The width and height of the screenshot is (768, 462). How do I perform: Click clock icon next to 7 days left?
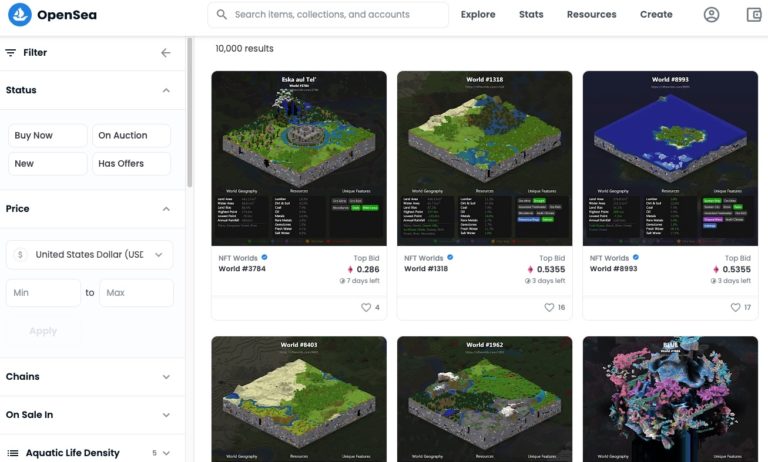click(x=342, y=281)
